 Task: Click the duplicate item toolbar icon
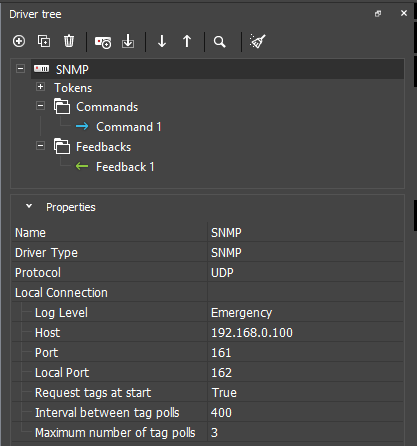(44, 41)
